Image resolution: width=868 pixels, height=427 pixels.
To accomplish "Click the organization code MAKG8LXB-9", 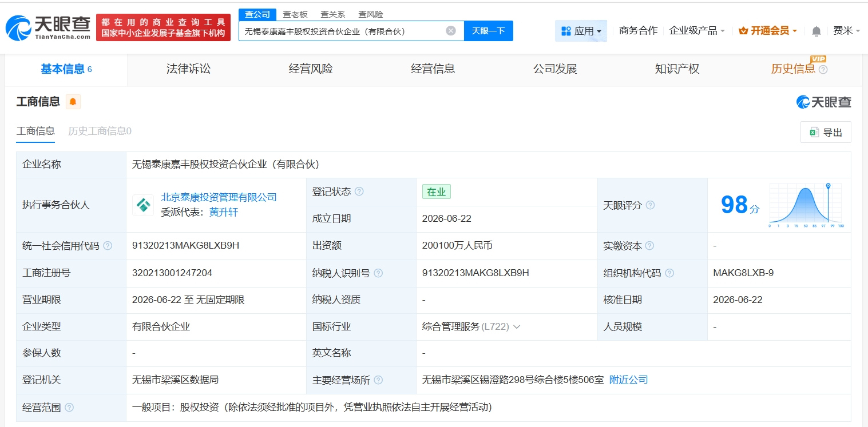I will point(743,273).
